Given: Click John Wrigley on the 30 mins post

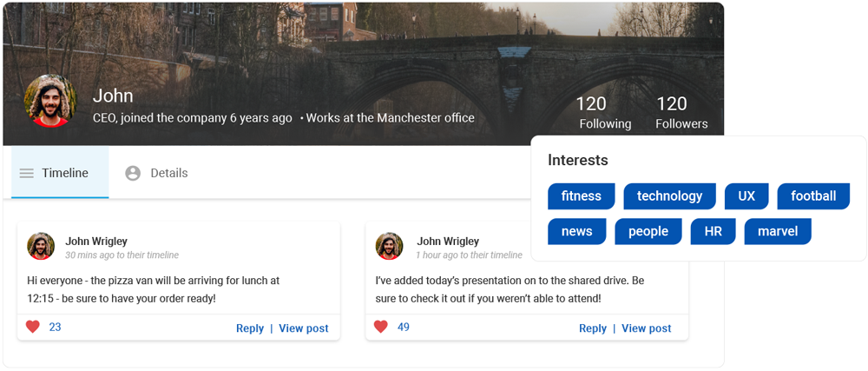Looking at the screenshot, I should pos(96,241).
